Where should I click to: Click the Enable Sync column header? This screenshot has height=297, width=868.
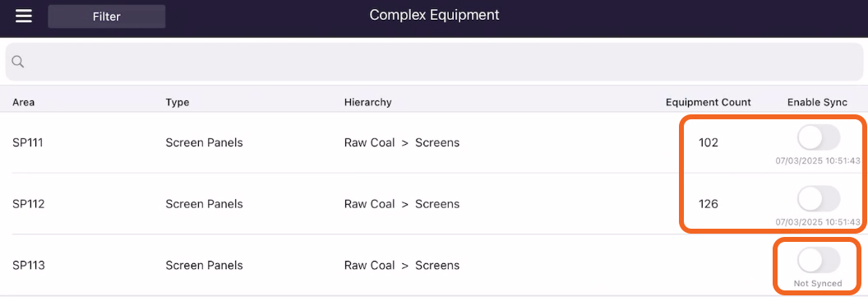click(817, 102)
